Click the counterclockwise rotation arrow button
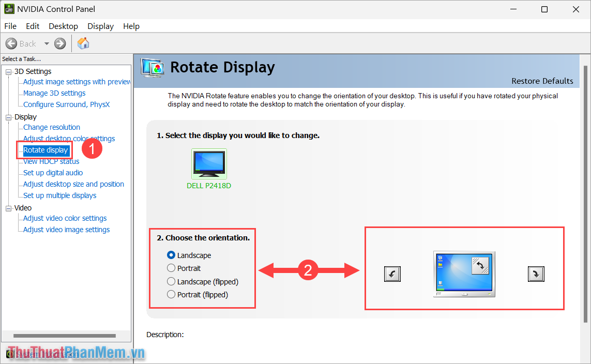Viewport: 591px width, 364px height. (392, 274)
